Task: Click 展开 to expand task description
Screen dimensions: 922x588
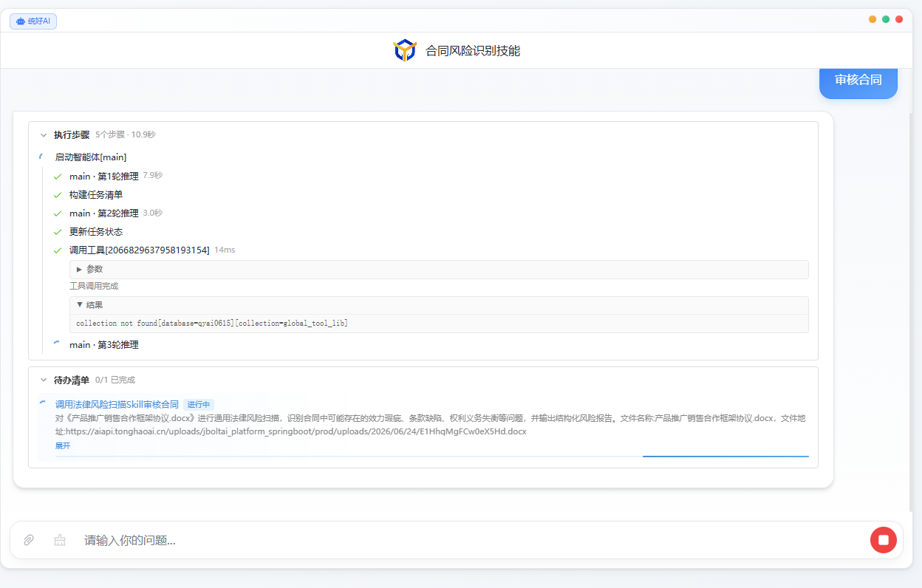Action: click(x=63, y=445)
